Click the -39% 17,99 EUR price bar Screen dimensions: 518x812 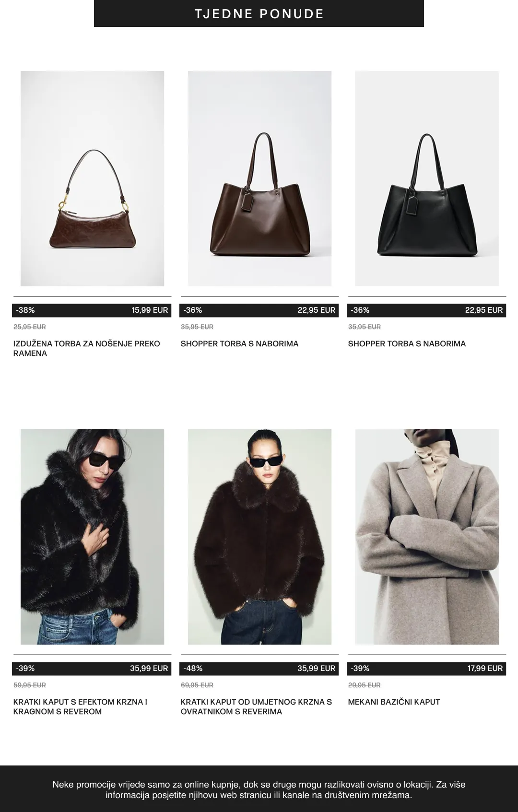click(x=426, y=669)
